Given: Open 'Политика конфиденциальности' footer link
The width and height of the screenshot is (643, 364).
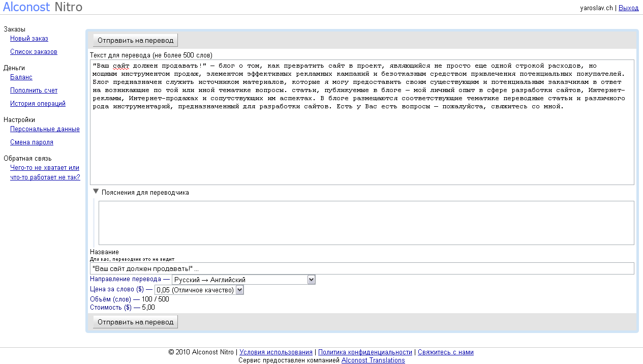Looking at the screenshot, I should 365,352.
